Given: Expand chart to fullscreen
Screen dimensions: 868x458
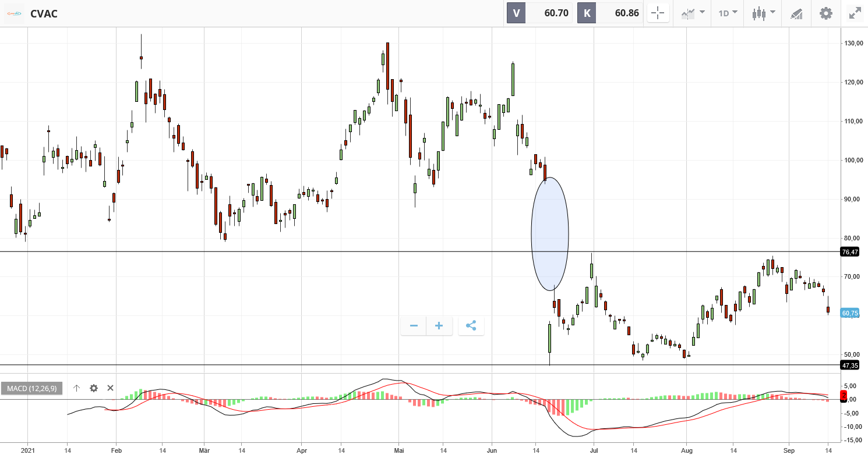Looking at the screenshot, I should coord(855,13).
